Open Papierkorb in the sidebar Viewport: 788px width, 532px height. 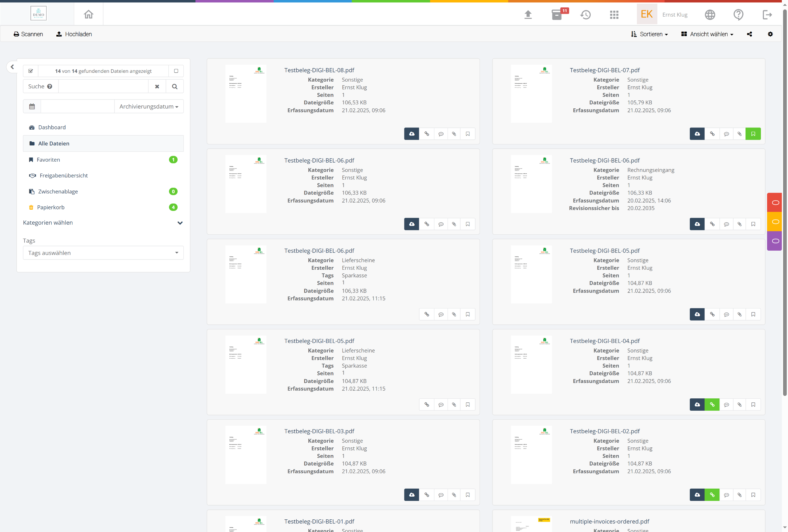50,207
